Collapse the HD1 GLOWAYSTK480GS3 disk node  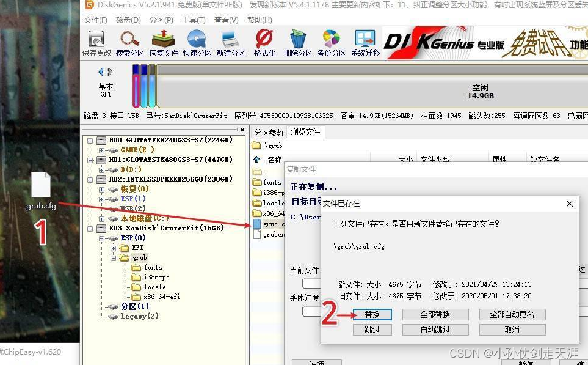[x=90, y=160]
